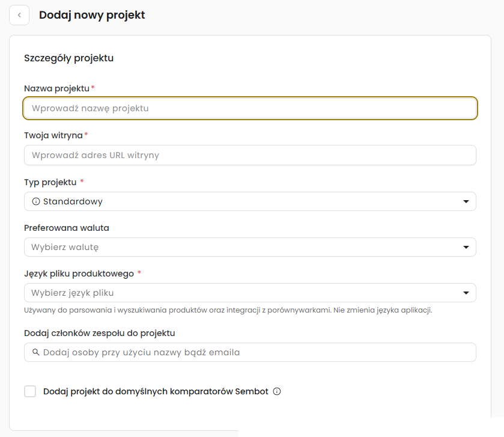Click the helper text about parsing products
Viewport: 504px width, 437px height.
pyautogui.click(x=228, y=310)
